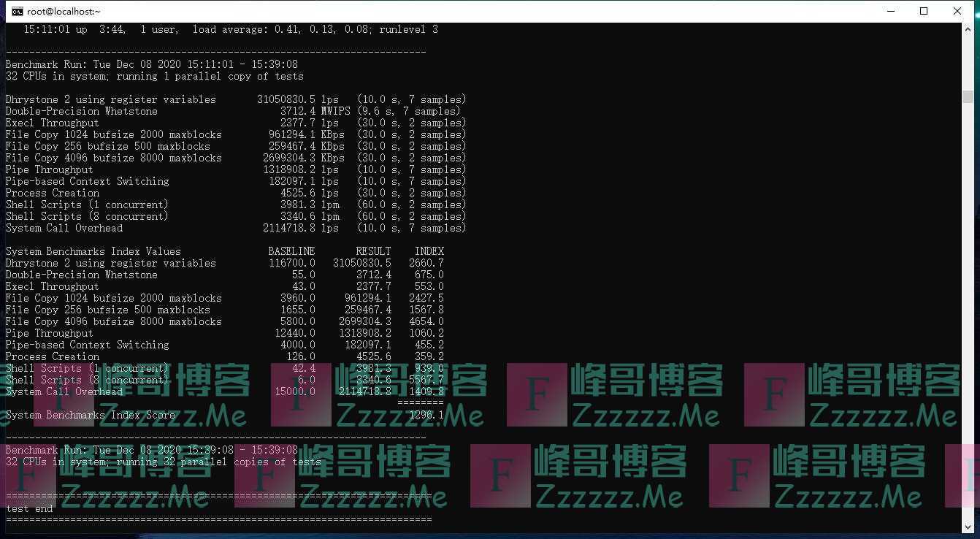Viewport: 980px width, 539px height.
Task: Click the root@localhost:~ window title
Action: tap(64, 11)
